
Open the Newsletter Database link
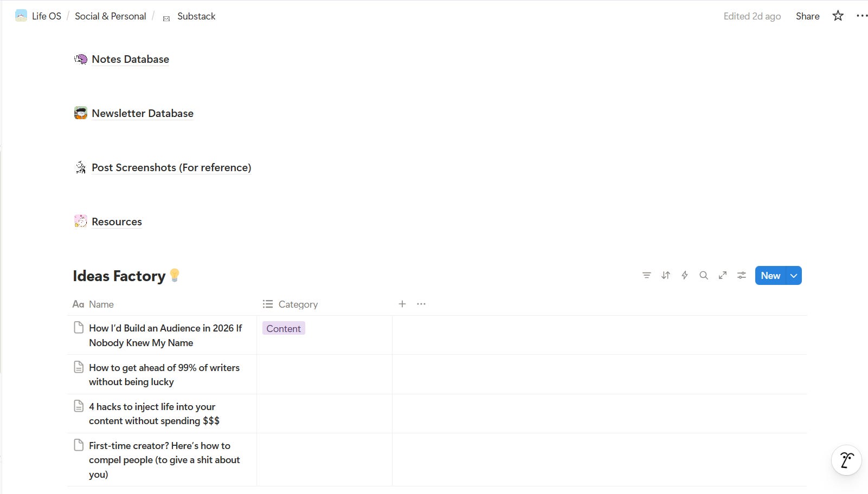[x=143, y=113]
